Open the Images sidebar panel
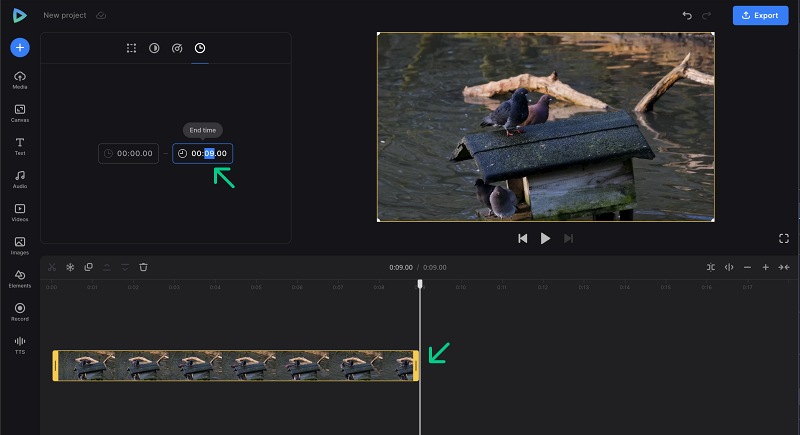Screen dimensions: 800x435 (x=20, y=246)
